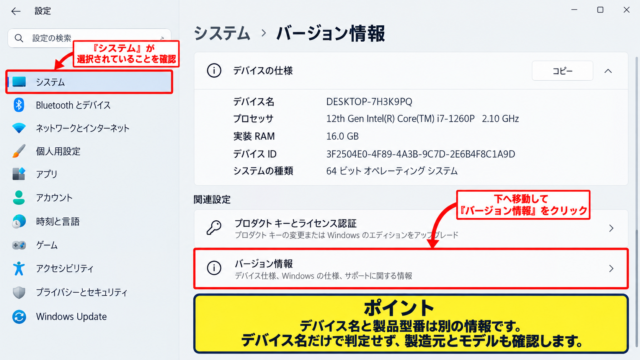Click the Bluetooth icon in sidebar
The image size is (640, 360).
[x=19, y=105]
